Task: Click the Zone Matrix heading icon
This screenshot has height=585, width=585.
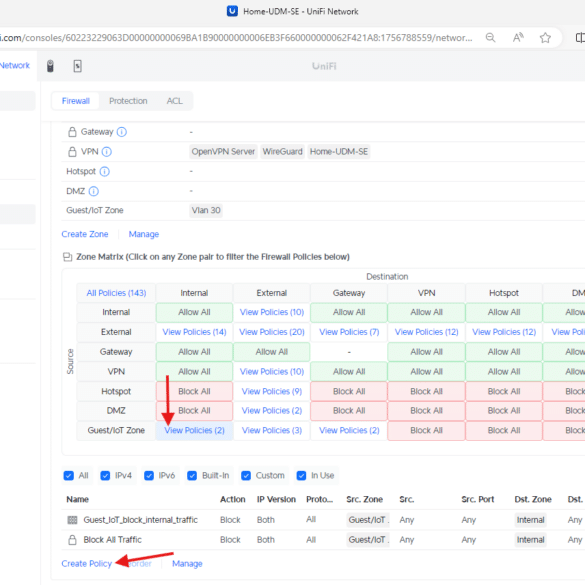Action: pyautogui.click(x=68, y=257)
